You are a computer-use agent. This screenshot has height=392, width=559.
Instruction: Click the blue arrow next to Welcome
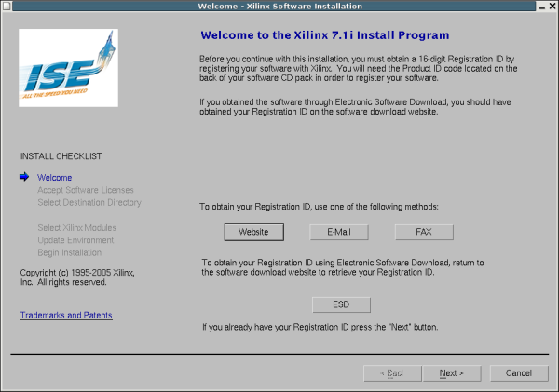click(x=24, y=177)
